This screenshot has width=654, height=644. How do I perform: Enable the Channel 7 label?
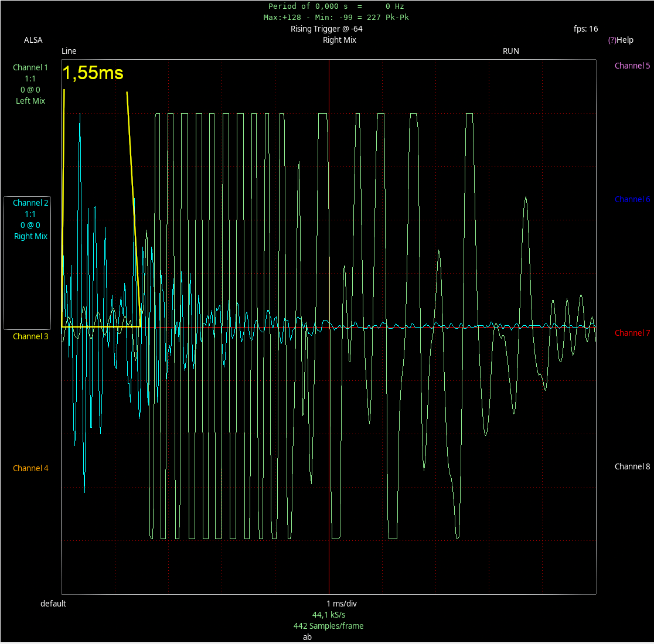tap(632, 333)
